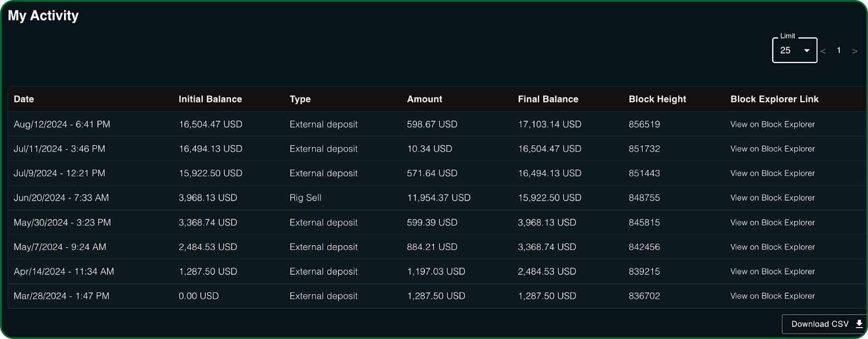Open Block Explorer link for block 836702
The height and width of the screenshot is (339, 868).
pyautogui.click(x=773, y=296)
